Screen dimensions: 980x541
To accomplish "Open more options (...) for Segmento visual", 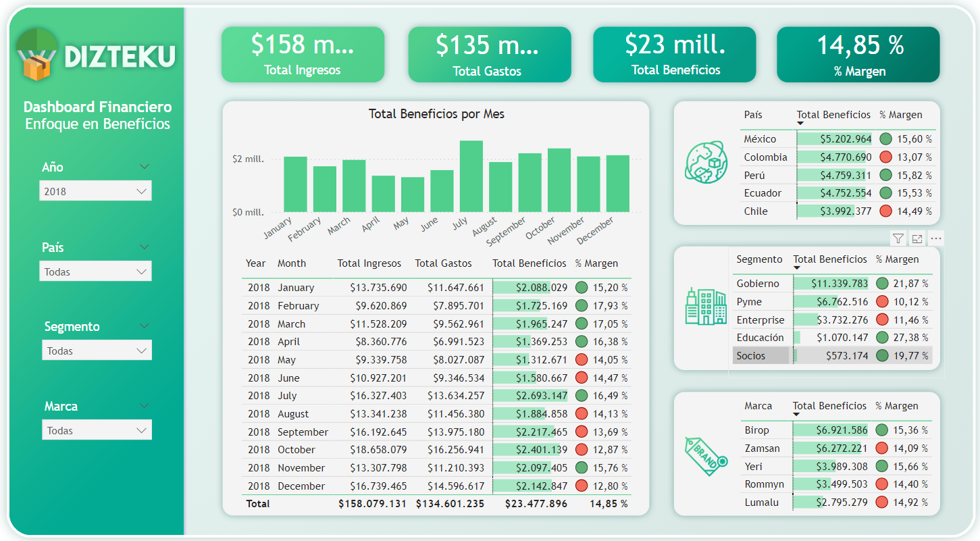I will point(936,238).
